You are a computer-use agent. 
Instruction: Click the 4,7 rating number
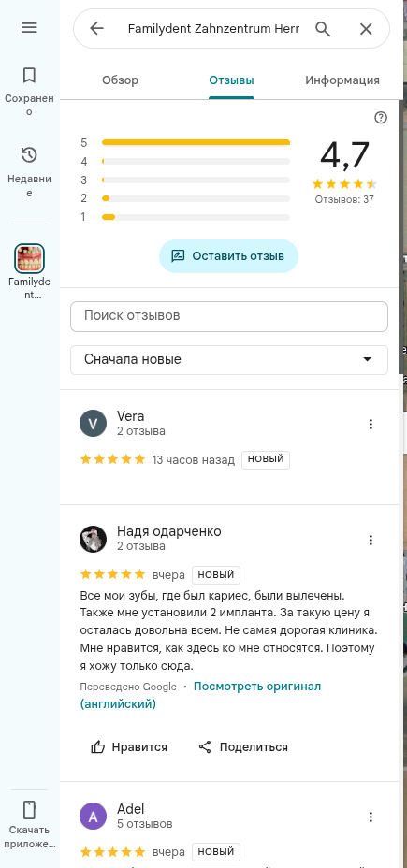(x=344, y=155)
